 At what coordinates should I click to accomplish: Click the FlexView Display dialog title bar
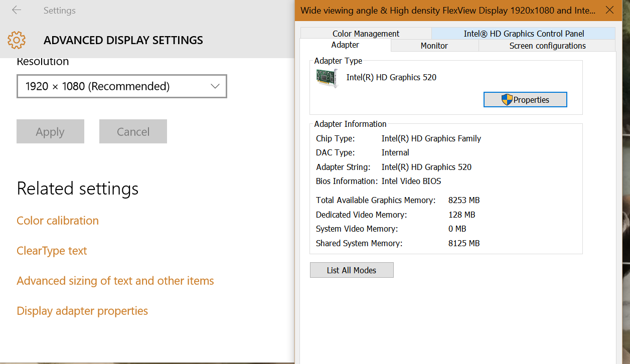click(x=446, y=11)
